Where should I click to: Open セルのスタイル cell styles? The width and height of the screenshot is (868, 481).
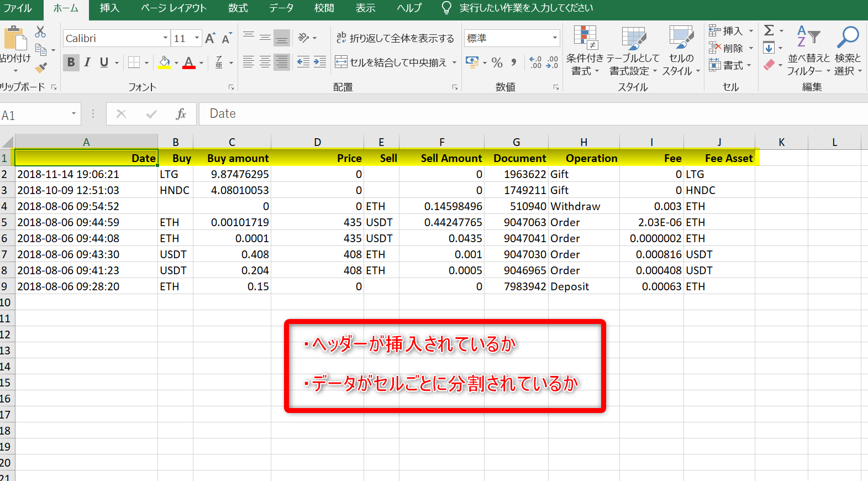click(681, 51)
